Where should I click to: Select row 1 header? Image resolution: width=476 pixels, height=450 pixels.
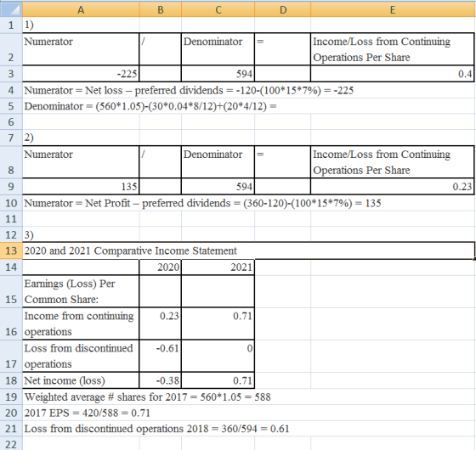pyautogui.click(x=11, y=25)
